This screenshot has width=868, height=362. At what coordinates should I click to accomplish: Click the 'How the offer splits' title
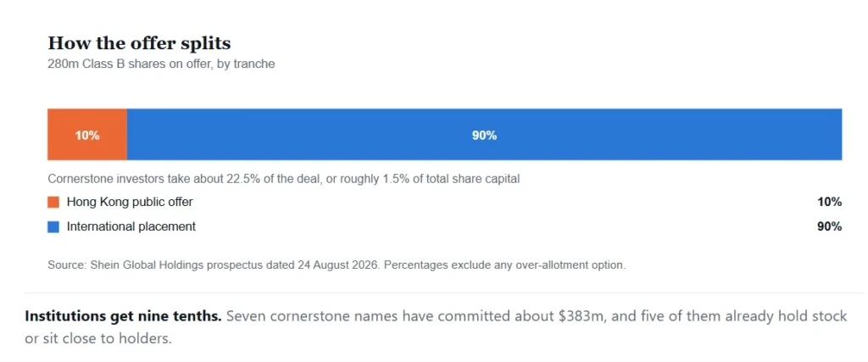(140, 43)
